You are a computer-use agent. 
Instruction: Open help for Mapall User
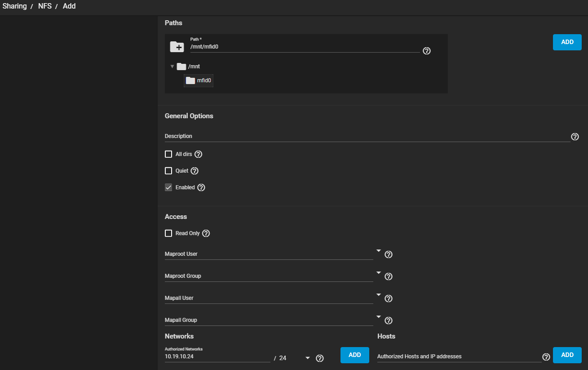(389, 299)
